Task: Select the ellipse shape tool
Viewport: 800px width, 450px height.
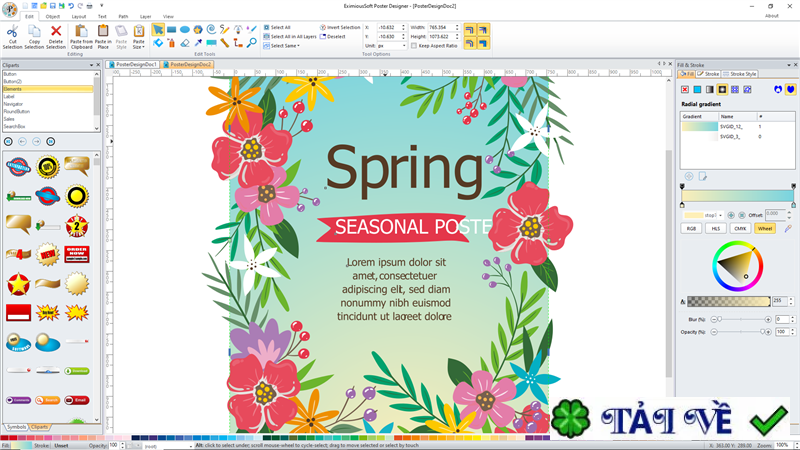Action: [185, 29]
